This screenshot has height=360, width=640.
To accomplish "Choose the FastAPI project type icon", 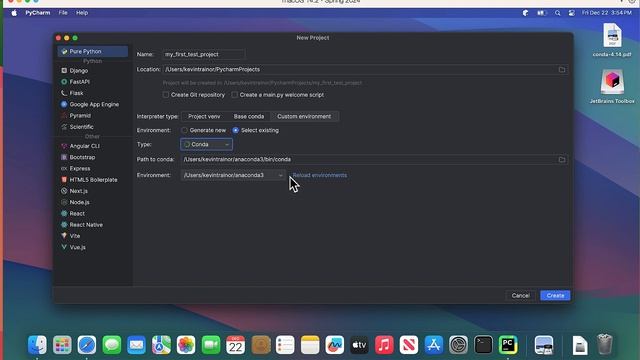I will 64,82.
